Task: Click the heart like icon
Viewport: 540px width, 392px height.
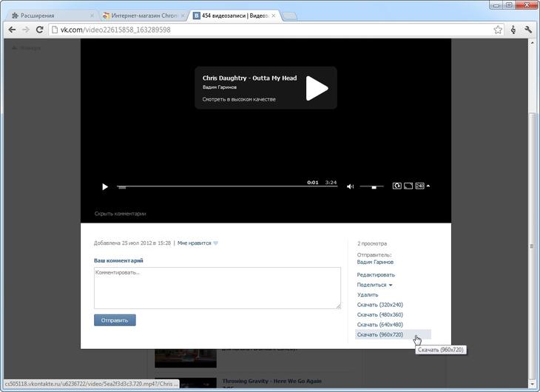Action: point(215,243)
